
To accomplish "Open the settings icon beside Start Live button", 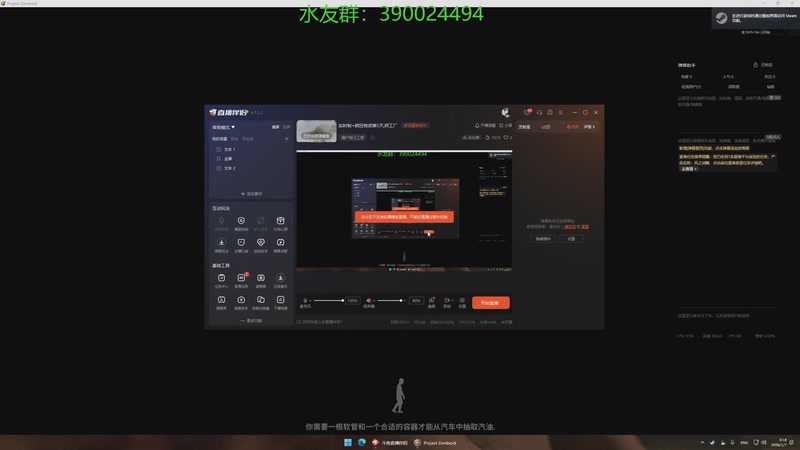I will 462,301.
